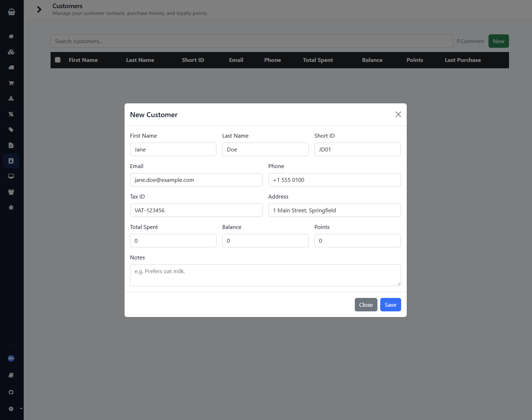Open the GitHub icon link
Viewport: 532px width, 420px height.
coord(11,392)
